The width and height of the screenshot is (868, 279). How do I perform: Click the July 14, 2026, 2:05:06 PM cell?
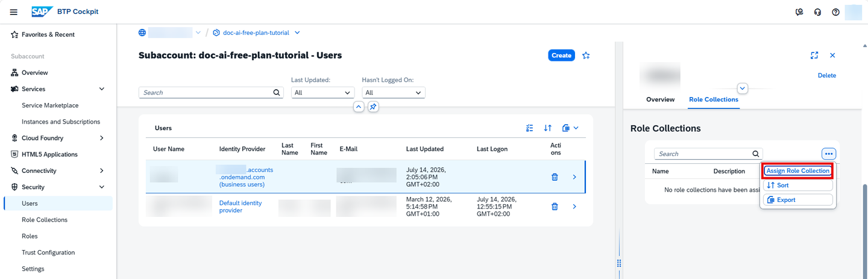(427, 177)
